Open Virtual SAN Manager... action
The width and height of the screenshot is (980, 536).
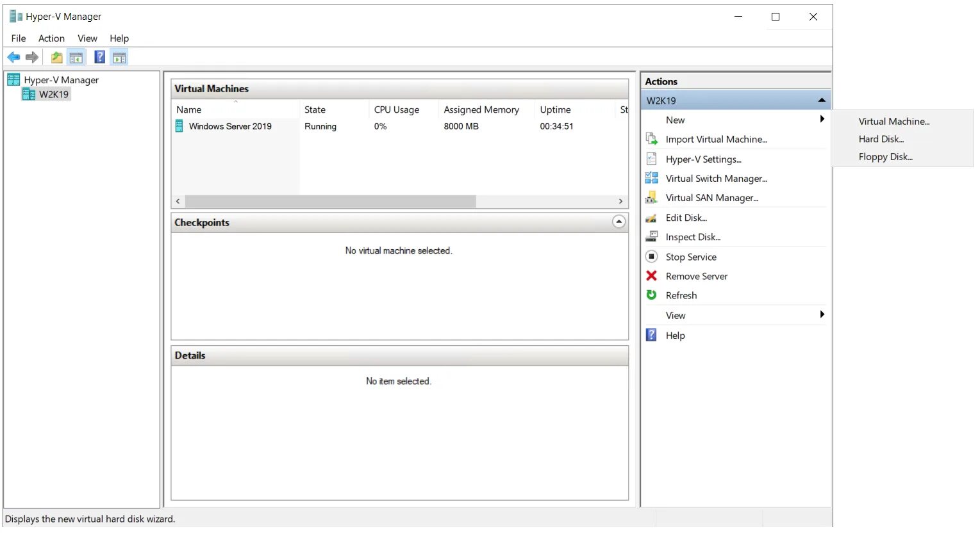711,197
